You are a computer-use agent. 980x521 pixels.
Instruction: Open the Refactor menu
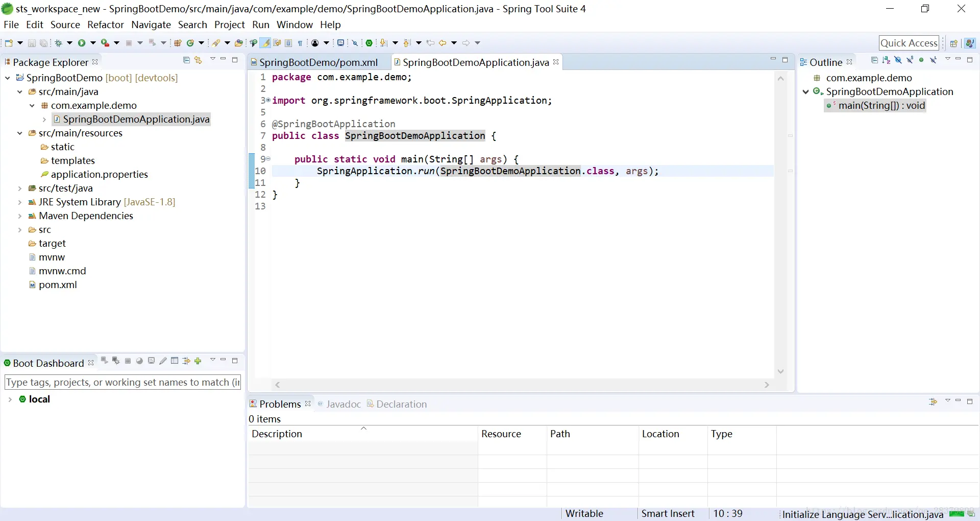point(105,25)
